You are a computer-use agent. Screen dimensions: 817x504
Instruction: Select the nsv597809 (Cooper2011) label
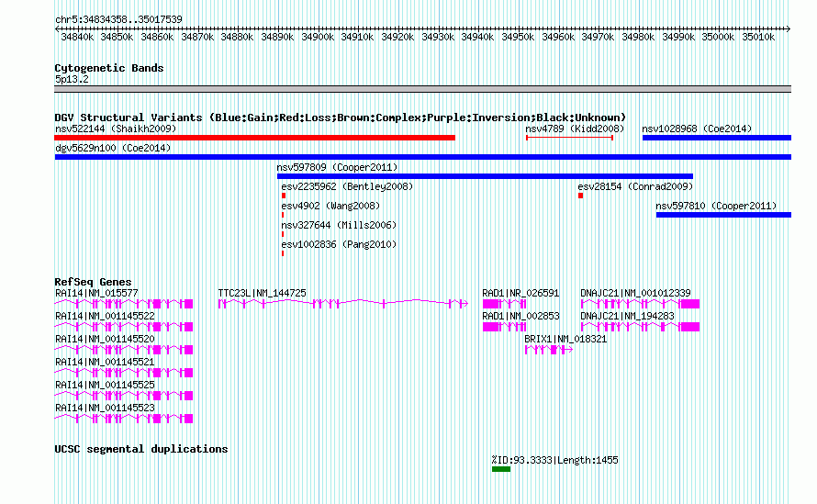(337, 167)
